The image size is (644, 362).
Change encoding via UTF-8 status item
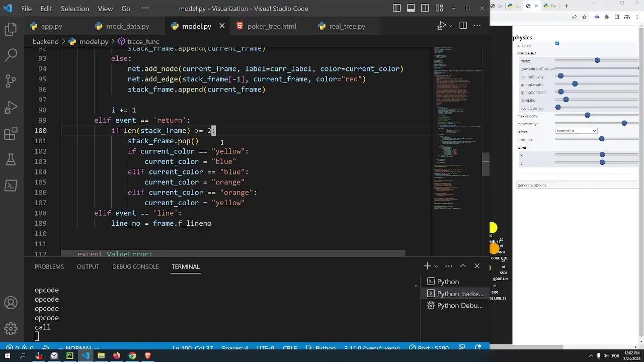[265, 347]
